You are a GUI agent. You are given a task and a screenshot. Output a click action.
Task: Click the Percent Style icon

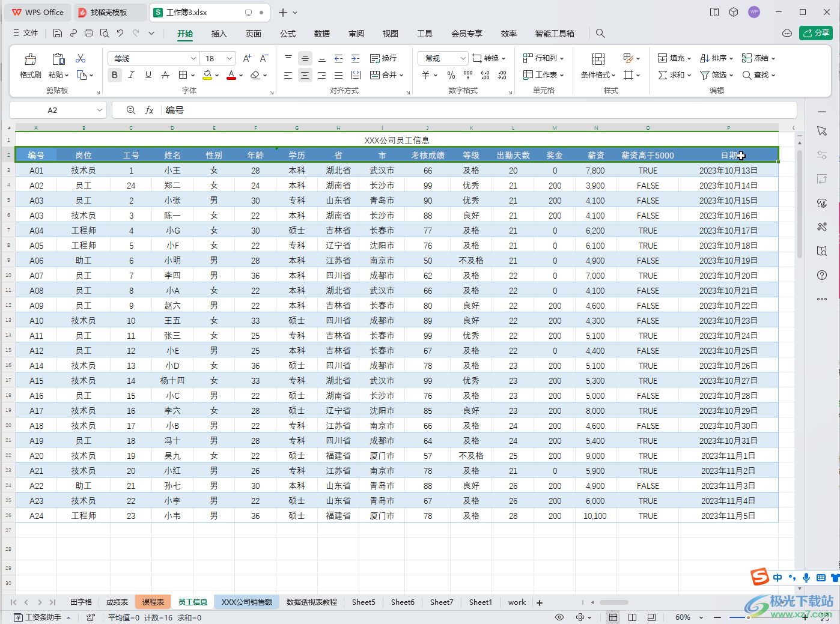(x=451, y=75)
